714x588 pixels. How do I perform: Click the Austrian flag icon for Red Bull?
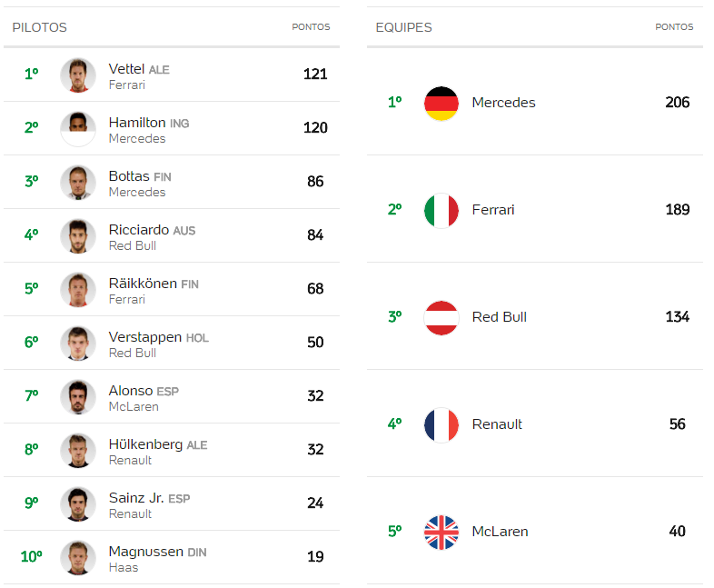[x=441, y=317]
